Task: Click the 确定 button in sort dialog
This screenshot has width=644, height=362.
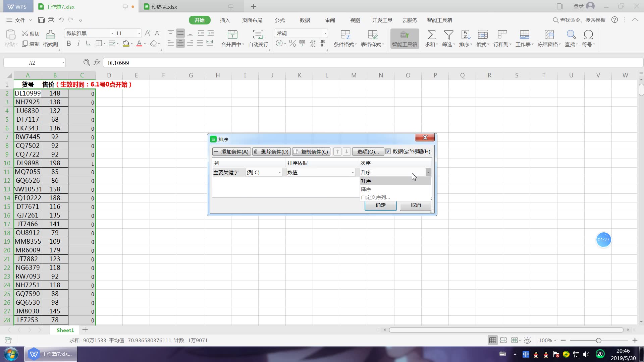Action: (380, 205)
